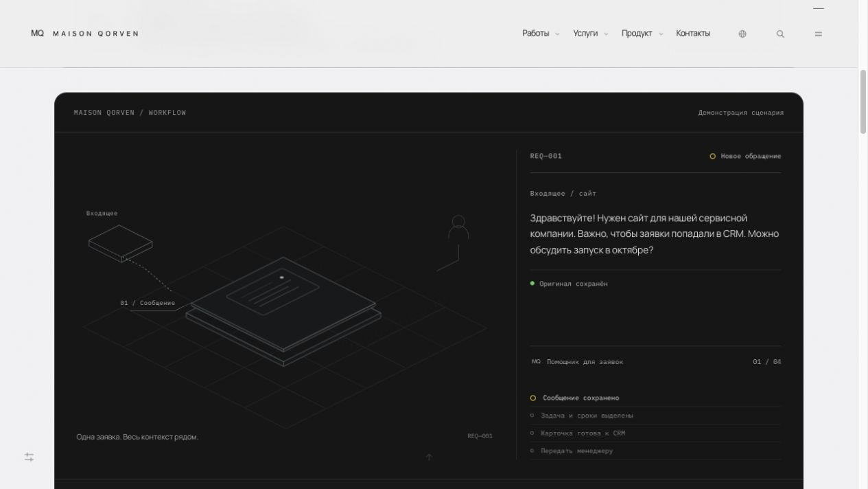The width and height of the screenshot is (868, 489).
Task: Open the Продукт menu
Action: pyautogui.click(x=637, y=33)
